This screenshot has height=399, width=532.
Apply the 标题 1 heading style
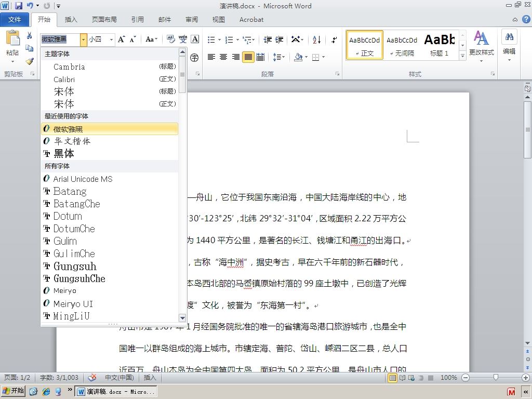tap(440, 46)
